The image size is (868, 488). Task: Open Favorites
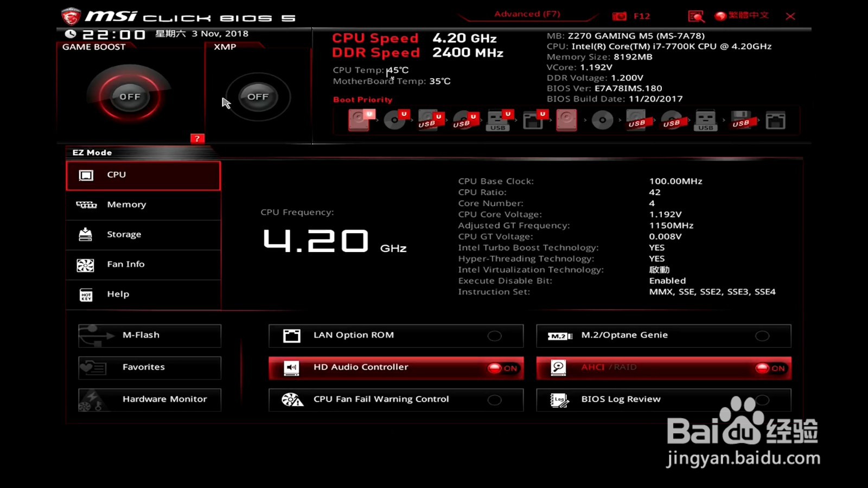tap(150, 368)
